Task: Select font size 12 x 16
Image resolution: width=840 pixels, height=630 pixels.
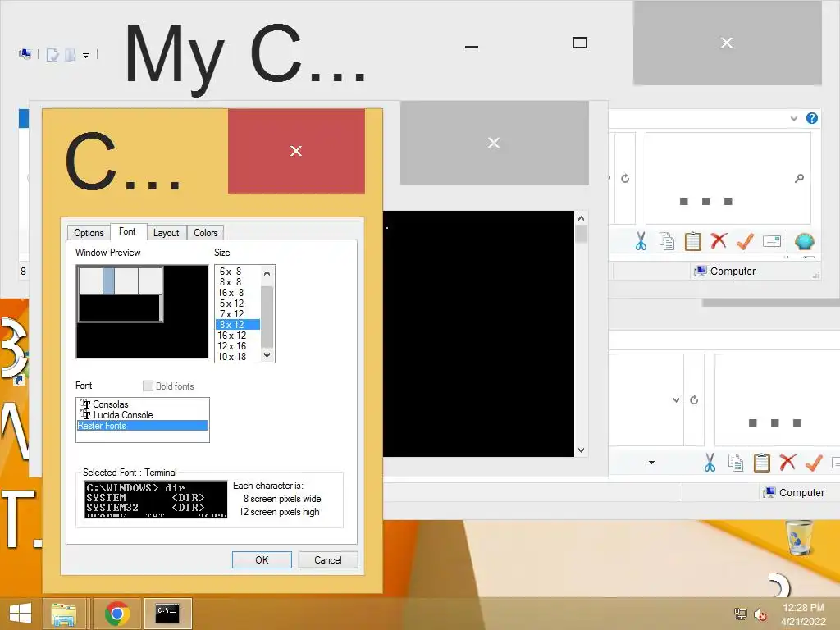Action: click(x=238, y=346)
